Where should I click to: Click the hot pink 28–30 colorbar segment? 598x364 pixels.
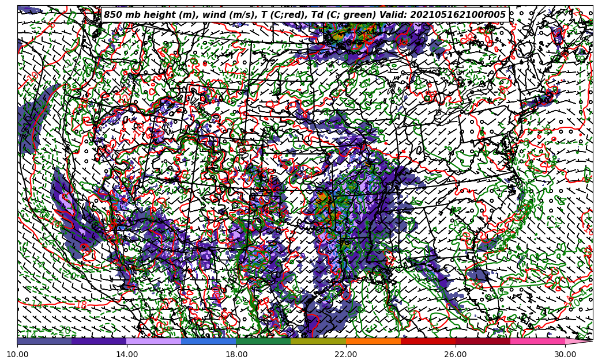[x=537, y=341]
